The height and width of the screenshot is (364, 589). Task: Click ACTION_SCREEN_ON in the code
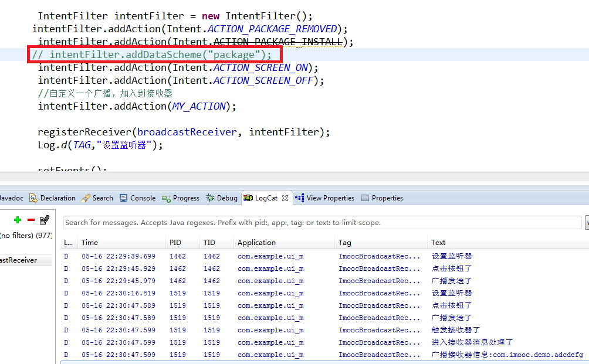(x=260, y=67)
